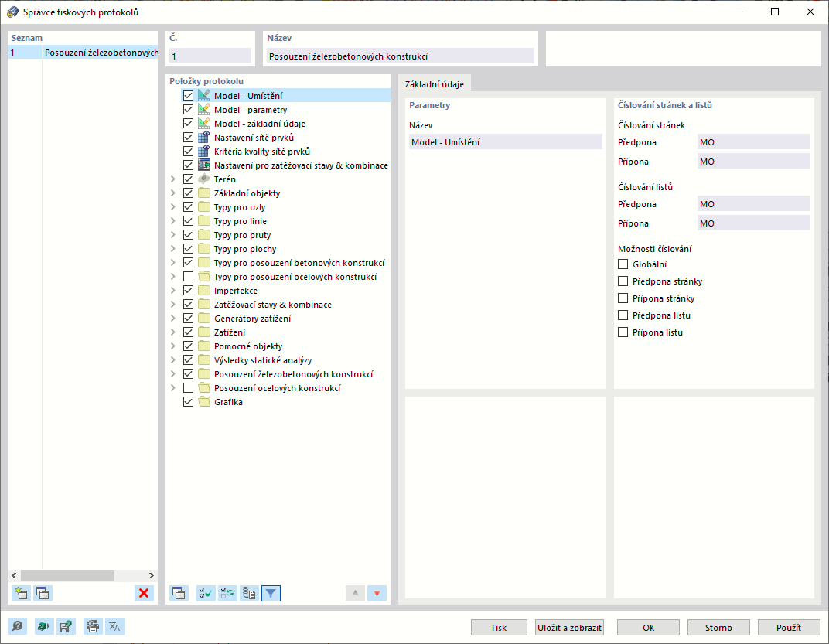Save the report as template icon
829x644 pixels.
tap(66, 626)
